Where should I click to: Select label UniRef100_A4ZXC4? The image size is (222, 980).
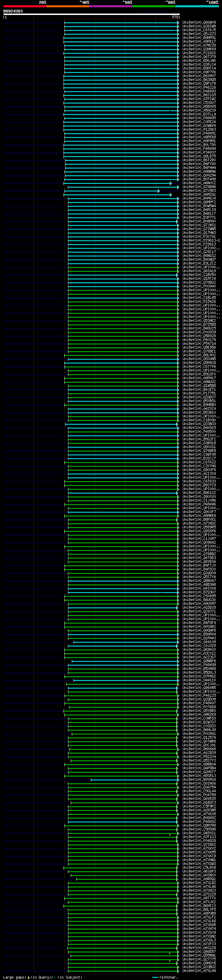199,409
